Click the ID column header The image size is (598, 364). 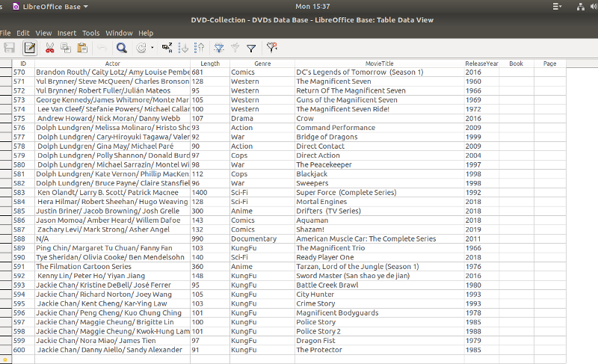[x=23, y=64]
